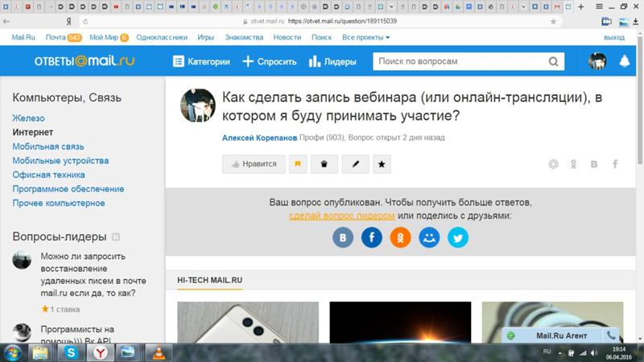Open the HI-TECH MAIL.RU tab heading
Screen dimensions: 644x362
pyautogui.click(x=209, y=280)
